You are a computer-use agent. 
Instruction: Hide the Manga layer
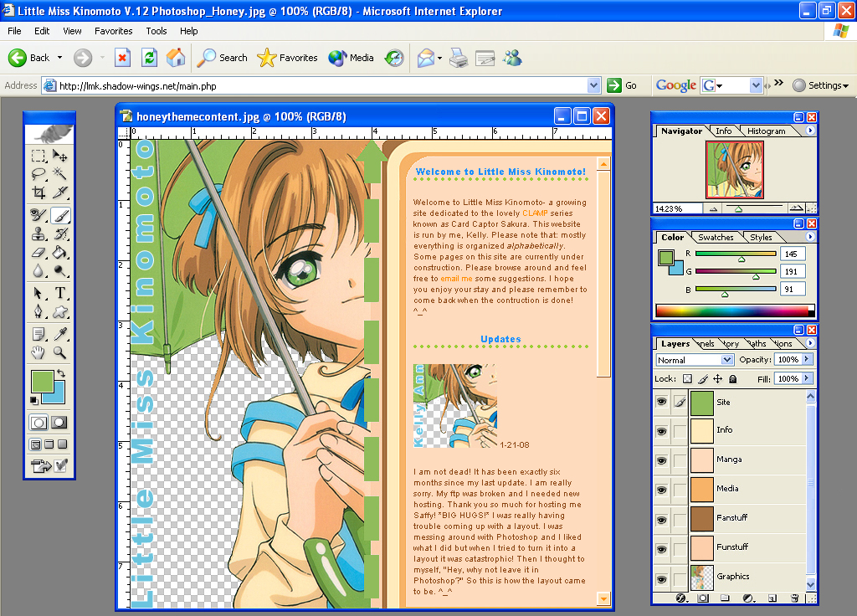661,461
